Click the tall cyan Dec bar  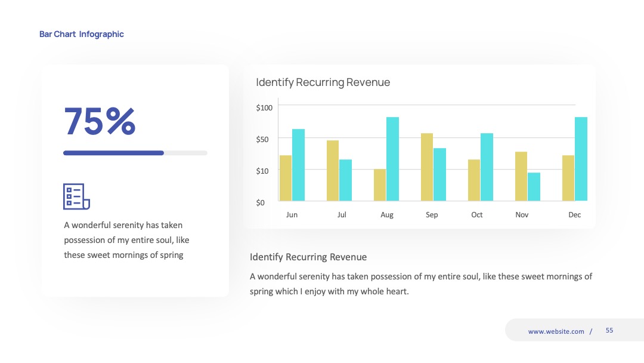point(581,159)
